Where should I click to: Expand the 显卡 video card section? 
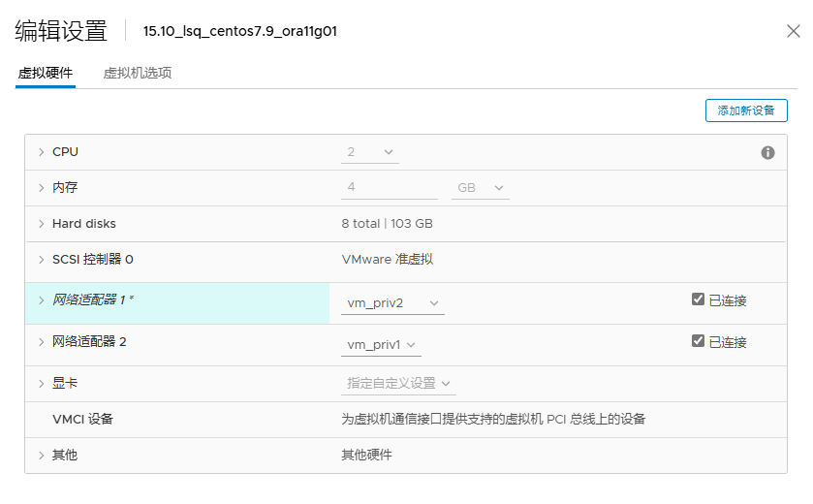click(42, 384)
